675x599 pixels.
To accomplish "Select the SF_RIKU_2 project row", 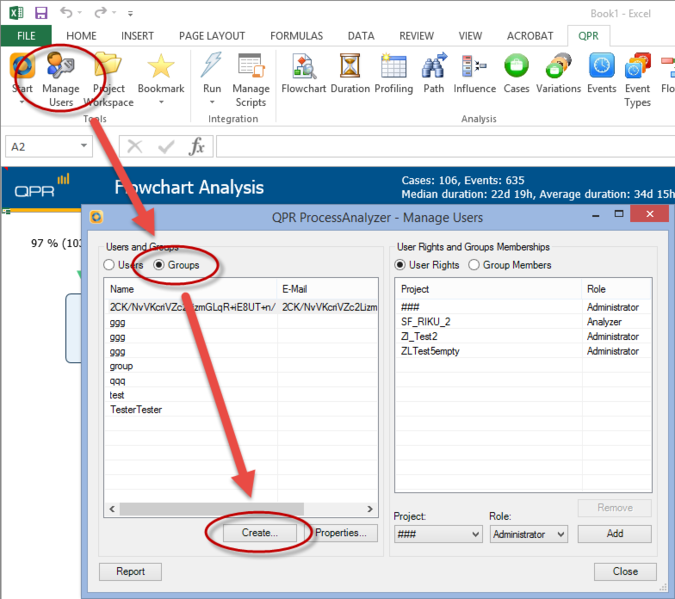I will [523, 322].
